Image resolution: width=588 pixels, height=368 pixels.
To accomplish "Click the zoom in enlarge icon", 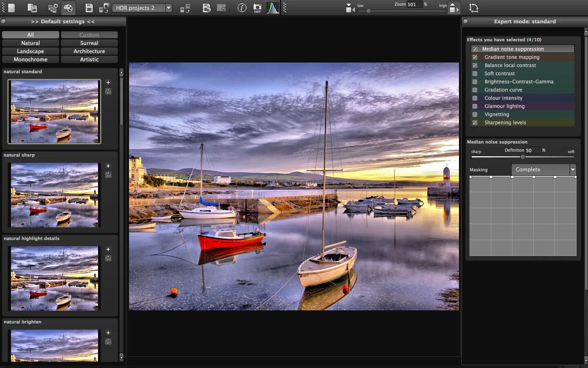I will [454, 8].
